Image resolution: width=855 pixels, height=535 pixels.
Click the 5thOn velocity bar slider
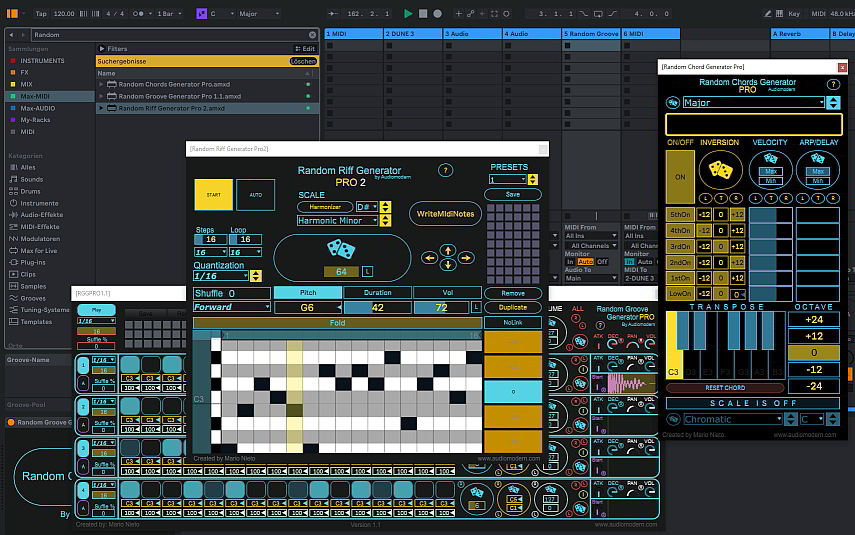(770, 215)
